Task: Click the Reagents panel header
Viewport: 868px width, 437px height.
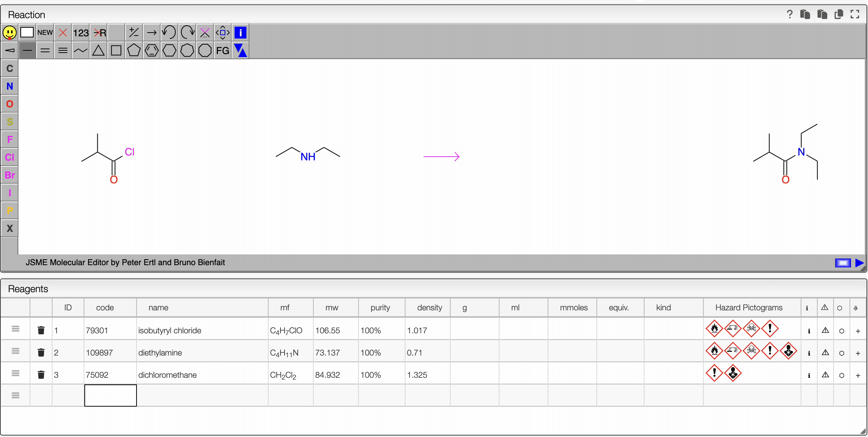Action: point(28,289)
